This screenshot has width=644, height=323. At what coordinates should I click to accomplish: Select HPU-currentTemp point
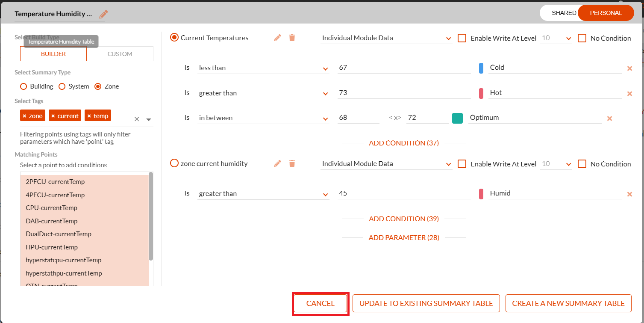pyautogui.click(x=85, y=247)
